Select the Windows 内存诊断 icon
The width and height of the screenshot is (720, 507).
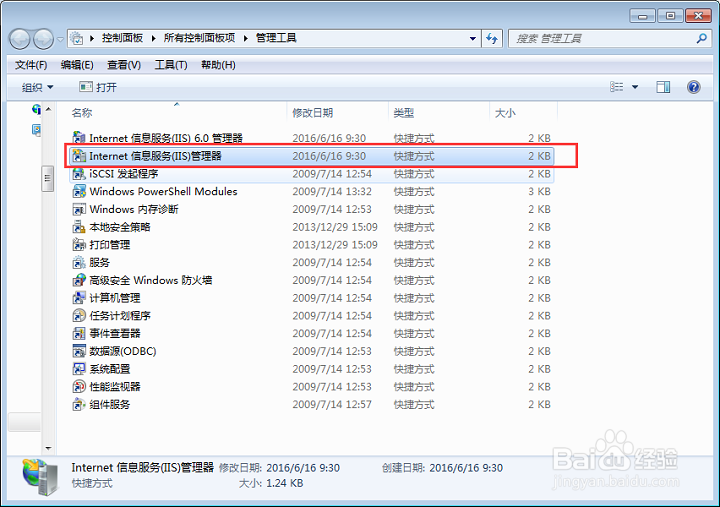tap(79, 209)
